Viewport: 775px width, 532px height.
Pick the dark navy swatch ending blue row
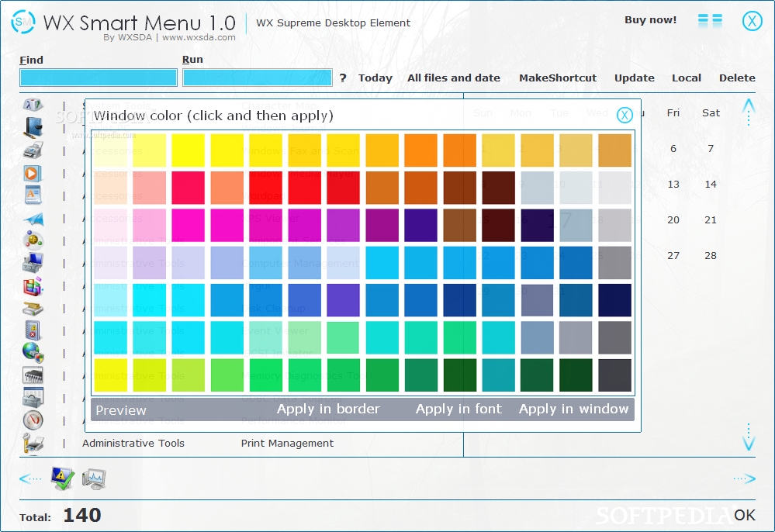pyautogui.click(x=615, y=300)
